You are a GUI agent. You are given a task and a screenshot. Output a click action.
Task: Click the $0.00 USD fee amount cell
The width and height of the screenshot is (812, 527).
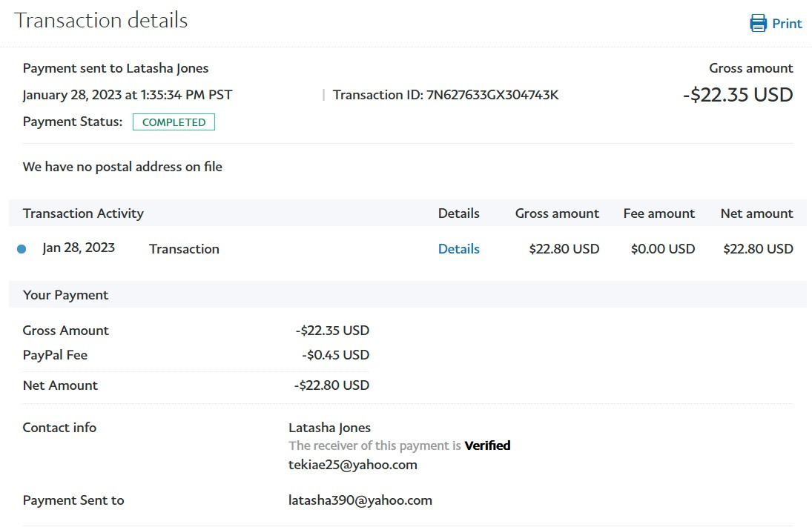tap(662, 249)
